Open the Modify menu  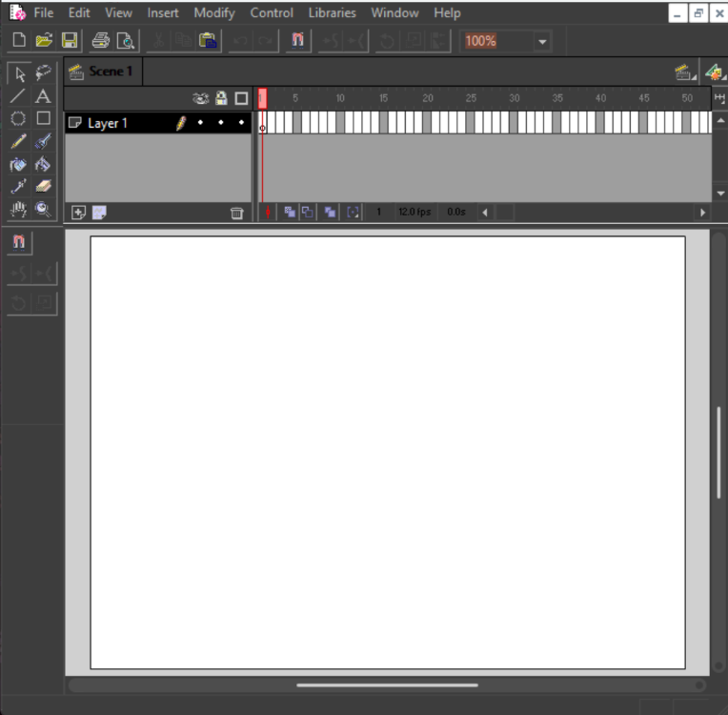tap(213, 13)
